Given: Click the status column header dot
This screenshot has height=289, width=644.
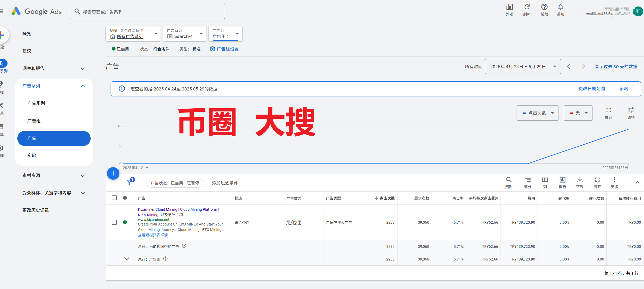Looking at the screenshot, I should [x=125, y=198].
